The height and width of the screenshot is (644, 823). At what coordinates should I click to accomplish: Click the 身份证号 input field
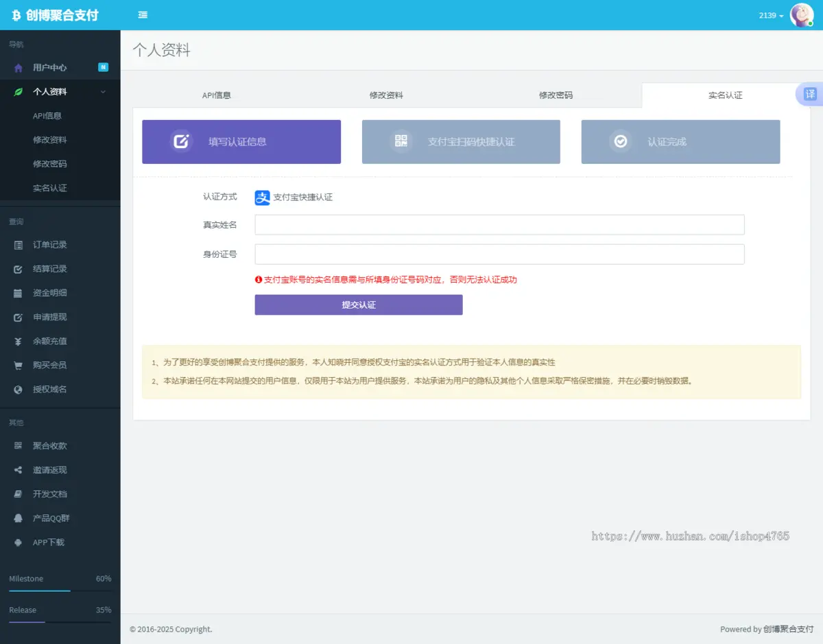tap(499, 254)
